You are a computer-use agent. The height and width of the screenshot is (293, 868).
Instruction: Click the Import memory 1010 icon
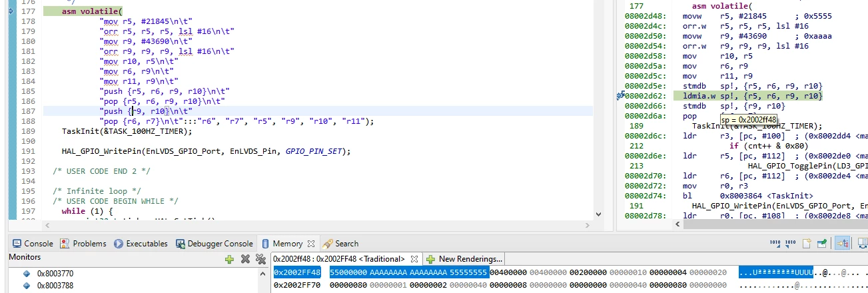[776, 243]
